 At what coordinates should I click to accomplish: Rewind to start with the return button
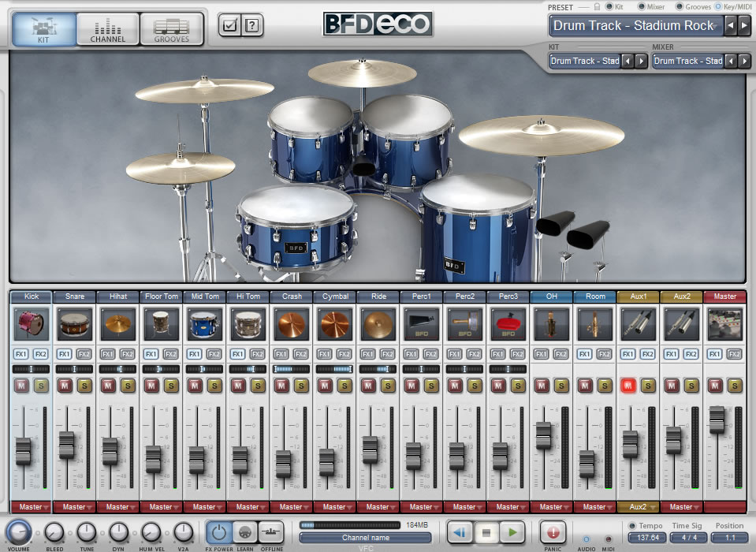[x=460, y=533]
